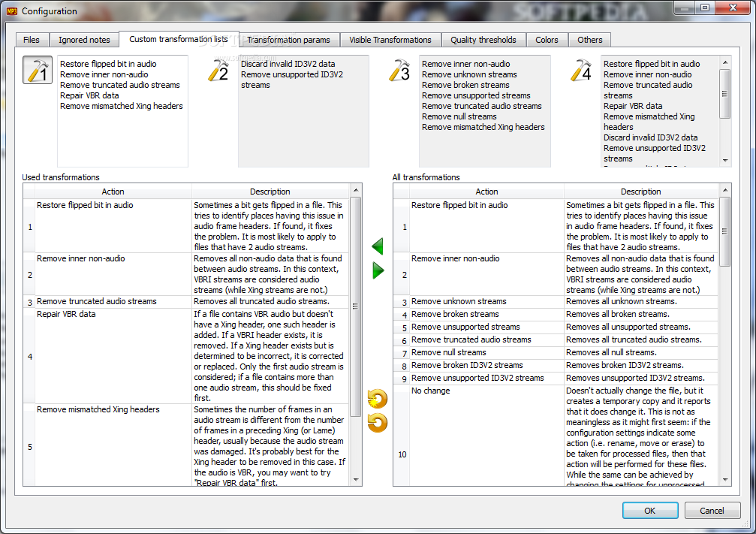The width and height of the screenshot is (756, 534).
Task: Click Used transformations scrollbar thumb
Action: pyautogui.click(x=356, y=306)
